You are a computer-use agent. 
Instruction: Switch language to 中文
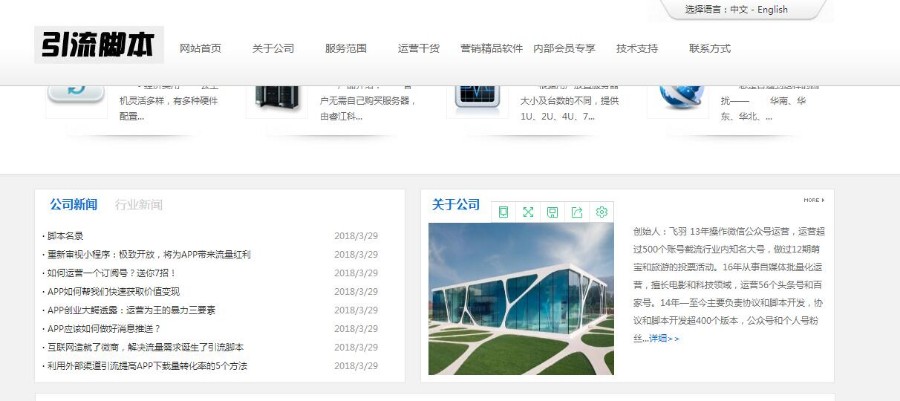tap(739, 10)
